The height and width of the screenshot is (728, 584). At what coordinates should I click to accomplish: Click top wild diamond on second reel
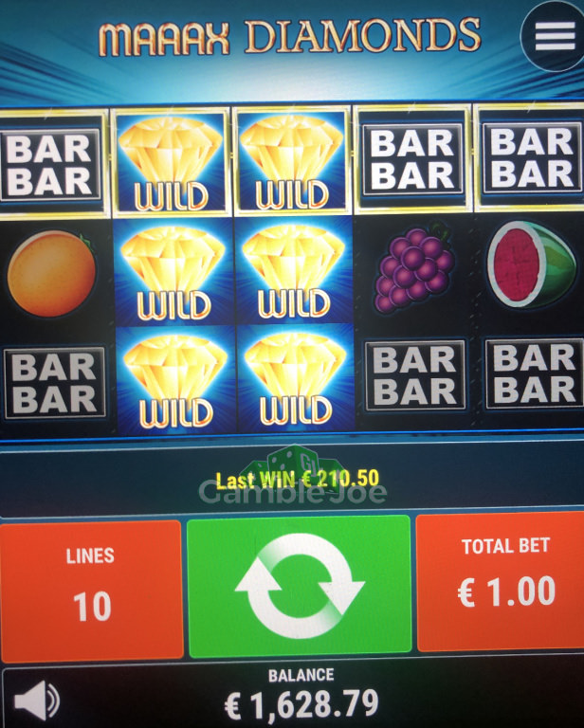tap(172, 163)
